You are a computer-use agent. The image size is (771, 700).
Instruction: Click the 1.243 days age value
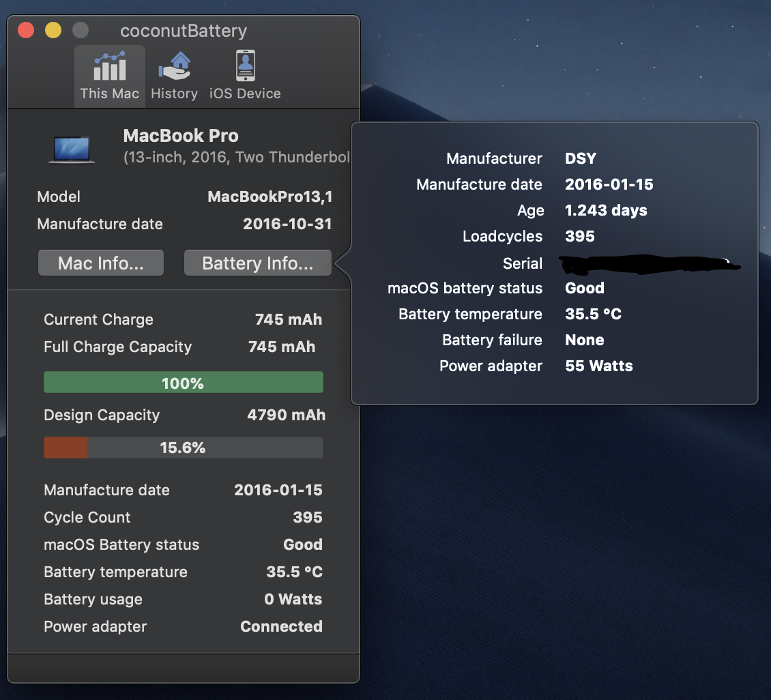pyautogui.click(x=607, y=210)
